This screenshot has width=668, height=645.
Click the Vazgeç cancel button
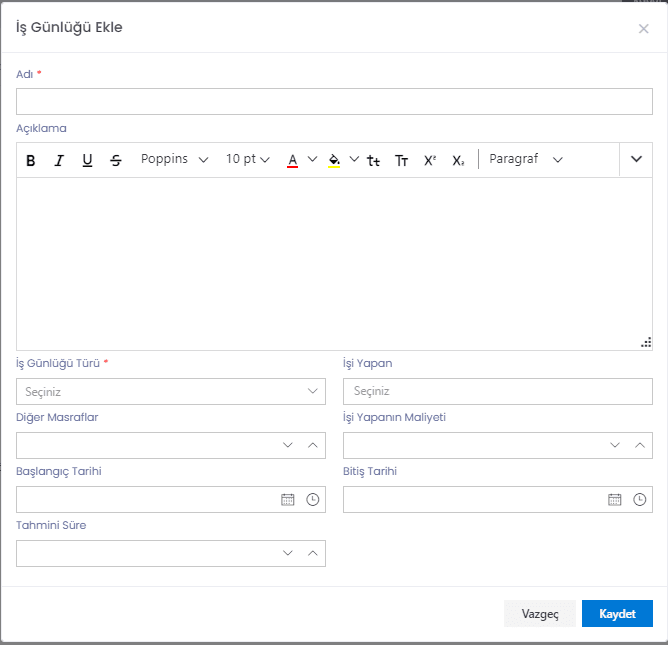(540, 613)
